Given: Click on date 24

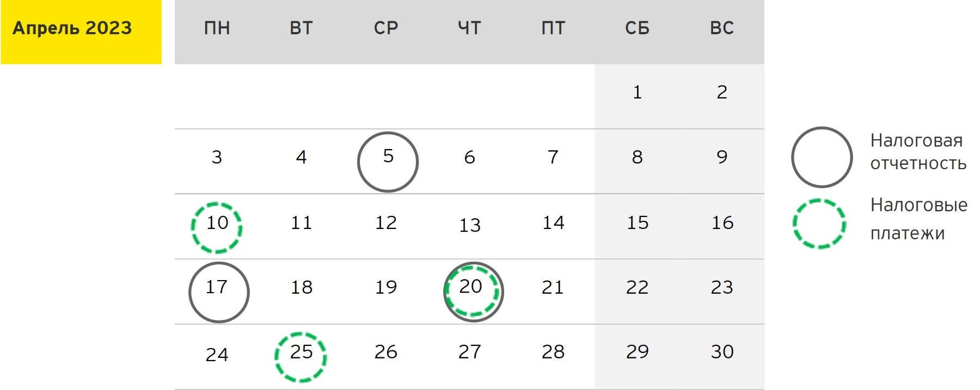Looking at the screenshot, I should 217,355.
